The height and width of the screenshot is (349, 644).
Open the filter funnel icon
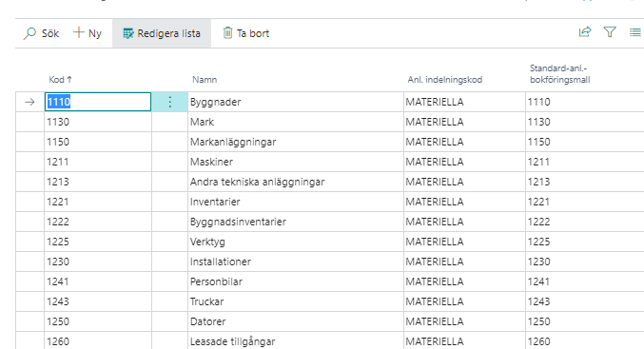pos(610,32)
